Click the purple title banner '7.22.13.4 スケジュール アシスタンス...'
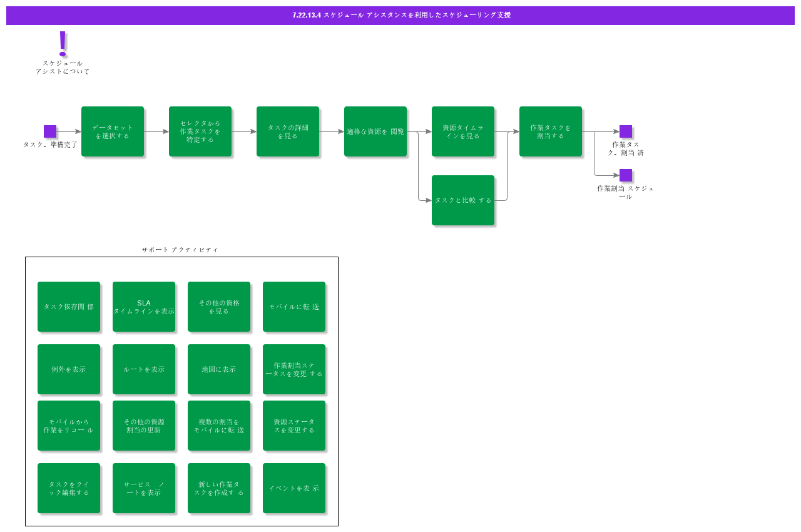The width and height of the screenshot is (801, 532). click(400, 16)
